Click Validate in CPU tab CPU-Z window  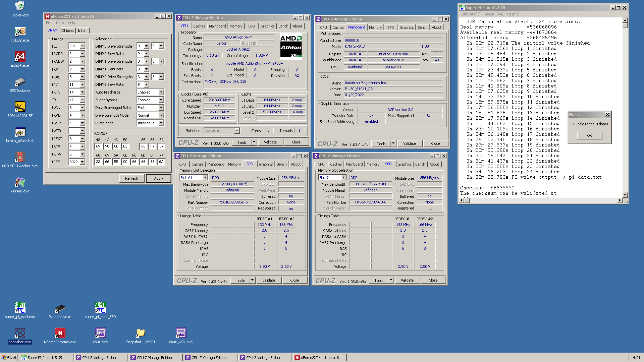(270, 142)
